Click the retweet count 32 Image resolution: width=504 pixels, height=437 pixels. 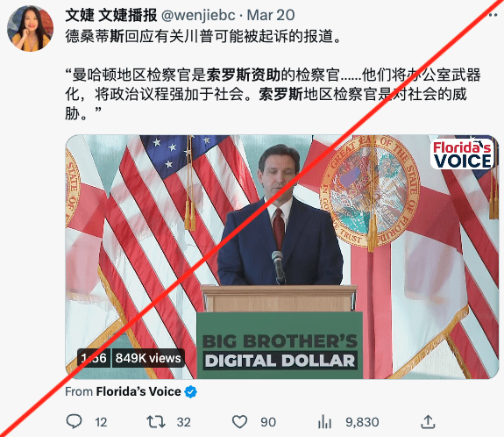point(184,422)
